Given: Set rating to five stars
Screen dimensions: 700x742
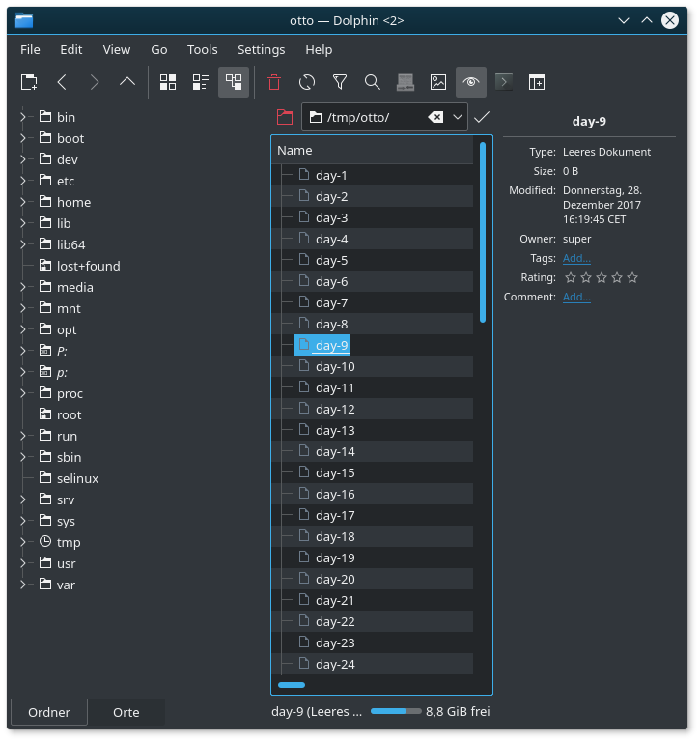Looking at the screenshot, I should coord(632,277).
